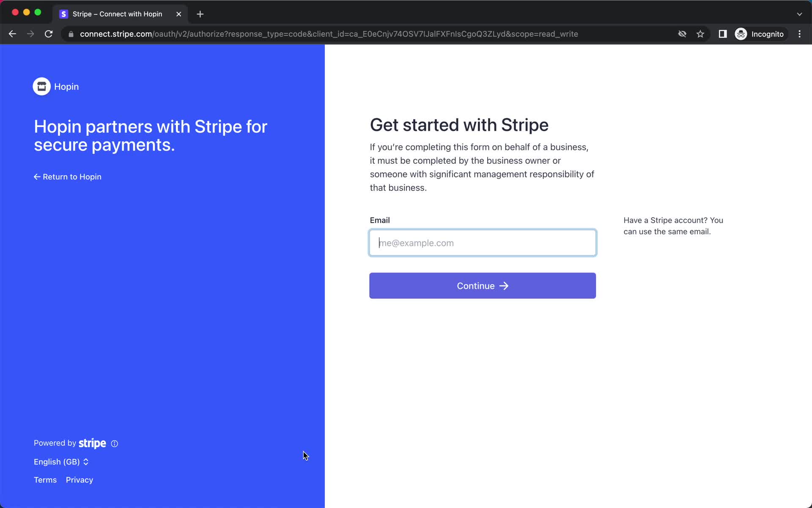Click the Email field label
Viewport: 812px width, 508px height.
[x=380, y=220]
